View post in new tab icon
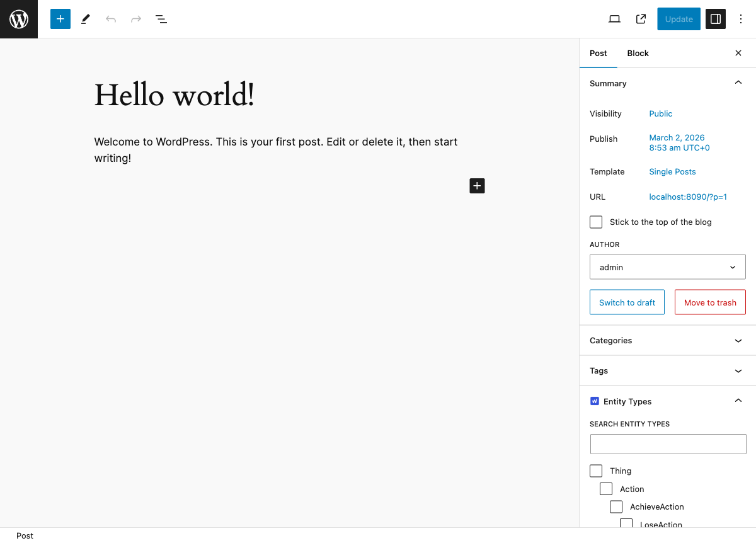The image size is (756, 543). click(641, 19)
